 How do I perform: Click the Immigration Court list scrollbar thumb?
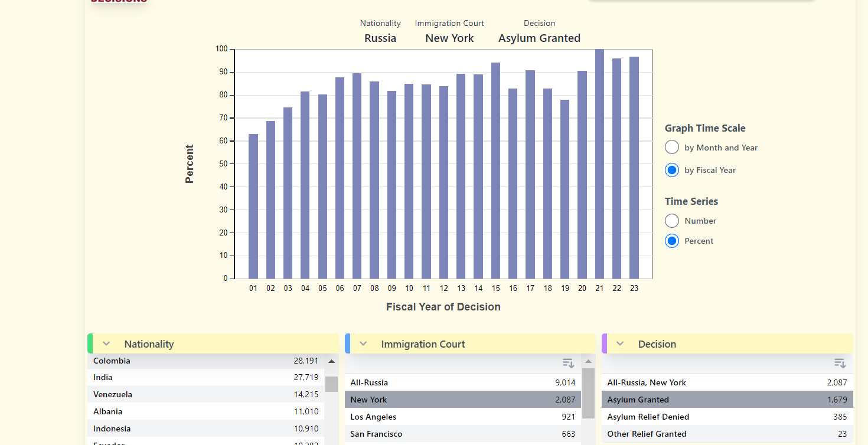pos(588,393)
